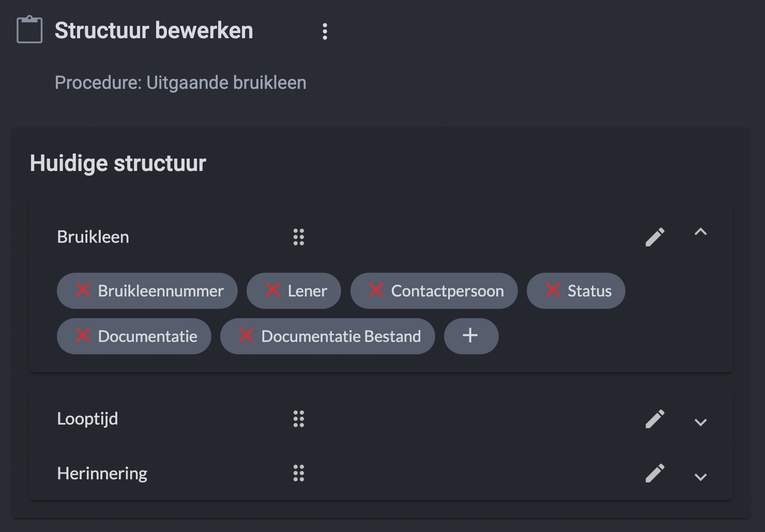Viewport: 765px width, 532px height.
Task: Remove the Contactpersoon field chip
Action: pos(376,290)
